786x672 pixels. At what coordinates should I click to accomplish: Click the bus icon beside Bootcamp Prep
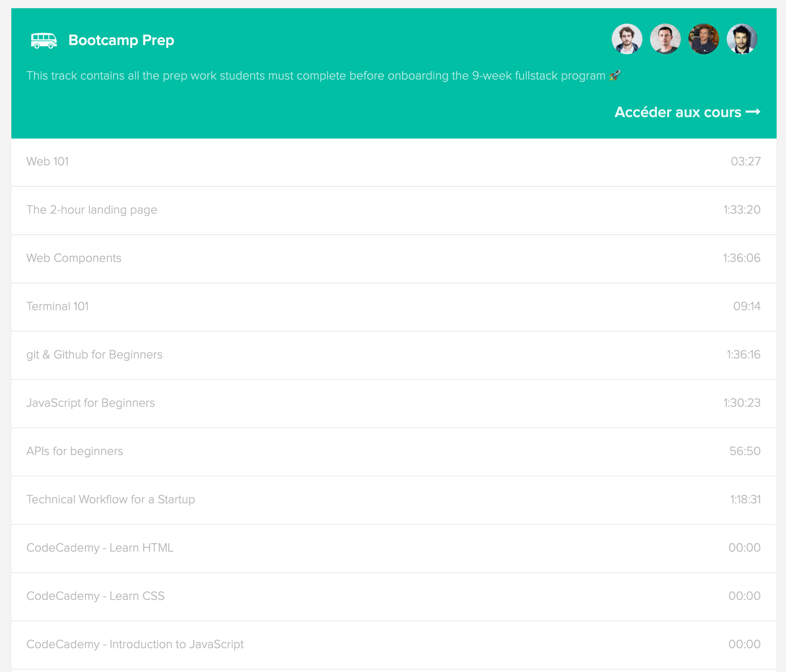(x=44, y=40)
